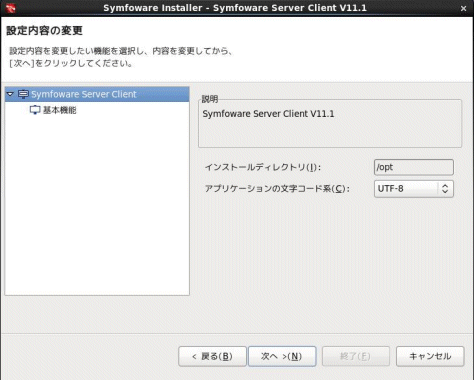The width and height of the screenshot is (474, 380).
Task: Click the installer window title bar text
Action: [x=235, y=8]
